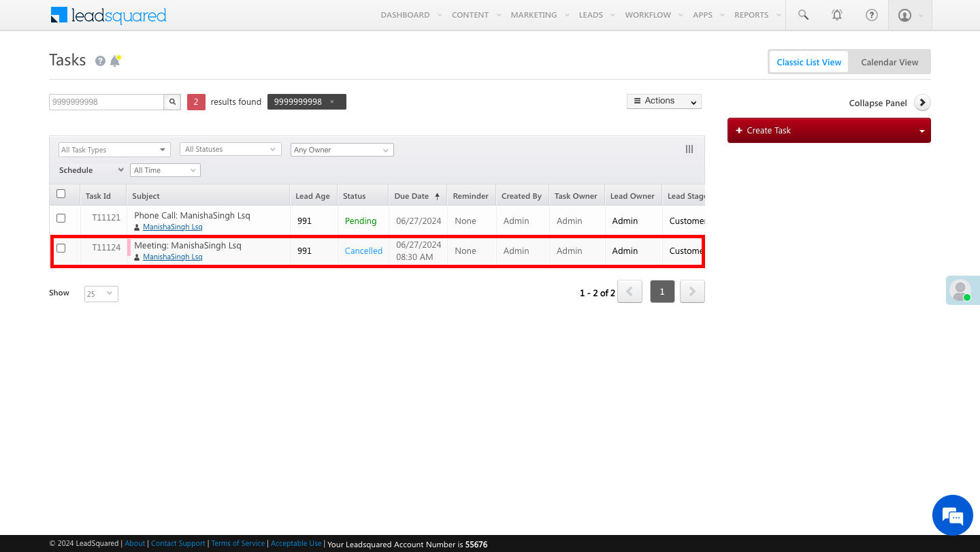Collapse the right panel with arrow icon

click(922, 103)
